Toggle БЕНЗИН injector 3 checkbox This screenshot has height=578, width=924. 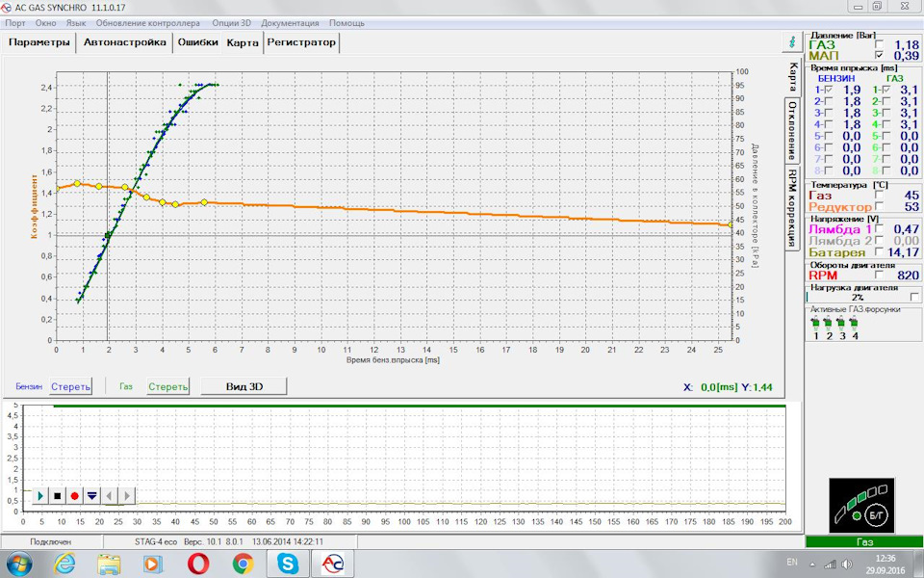tap(829, 113)
